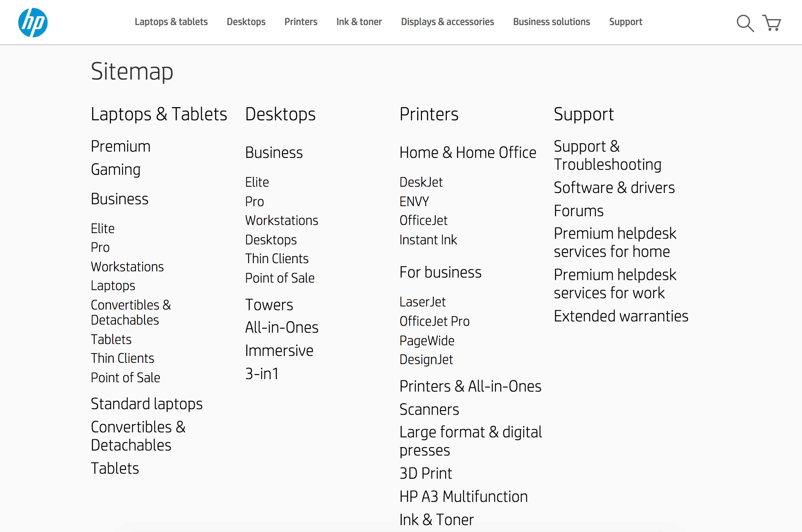Go to the Standard laptops link
This screenshot has height=532, width=802.
pos(147,404)
